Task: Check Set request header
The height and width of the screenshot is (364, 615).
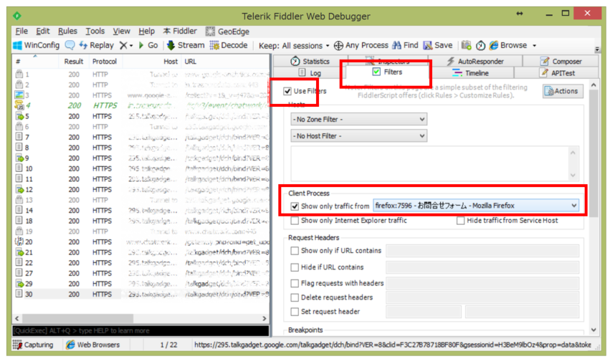Action: coord(295,312)
